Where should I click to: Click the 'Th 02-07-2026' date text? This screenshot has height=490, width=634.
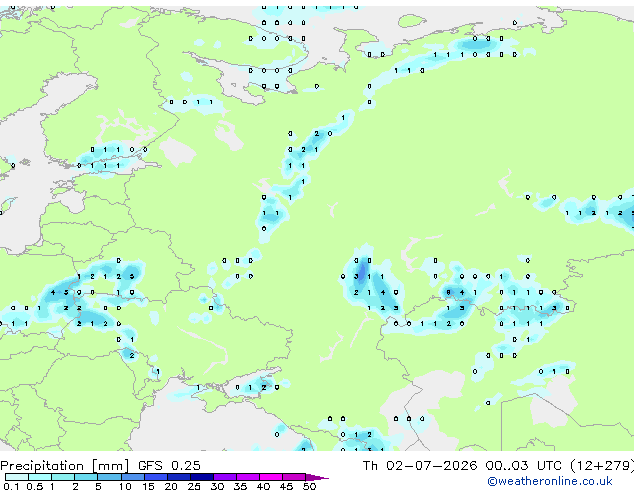click(420, 466)
